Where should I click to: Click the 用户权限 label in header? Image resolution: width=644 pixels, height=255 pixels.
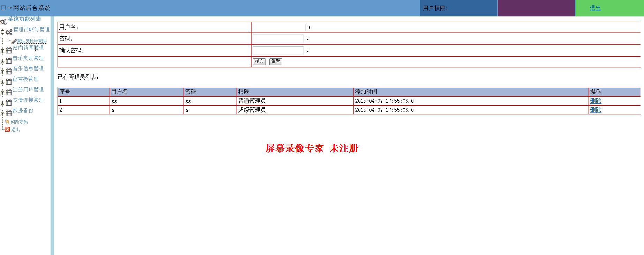coord(435,8)
